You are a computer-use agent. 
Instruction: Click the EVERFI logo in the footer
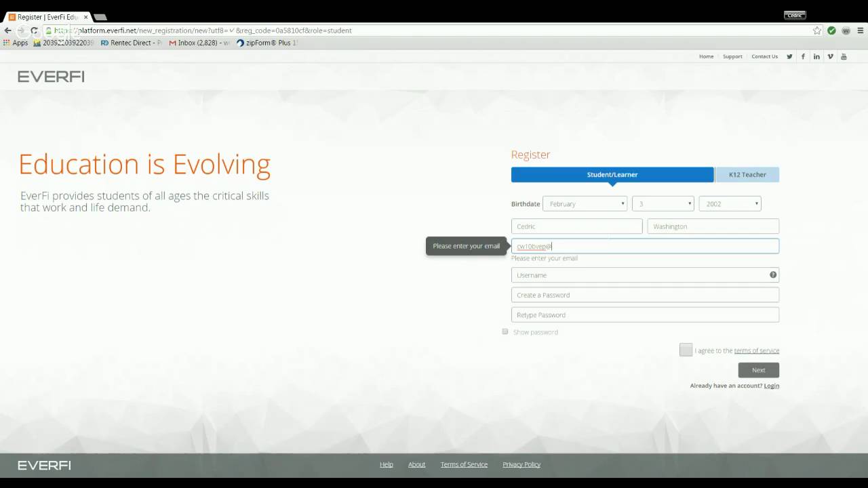[44, 465]
